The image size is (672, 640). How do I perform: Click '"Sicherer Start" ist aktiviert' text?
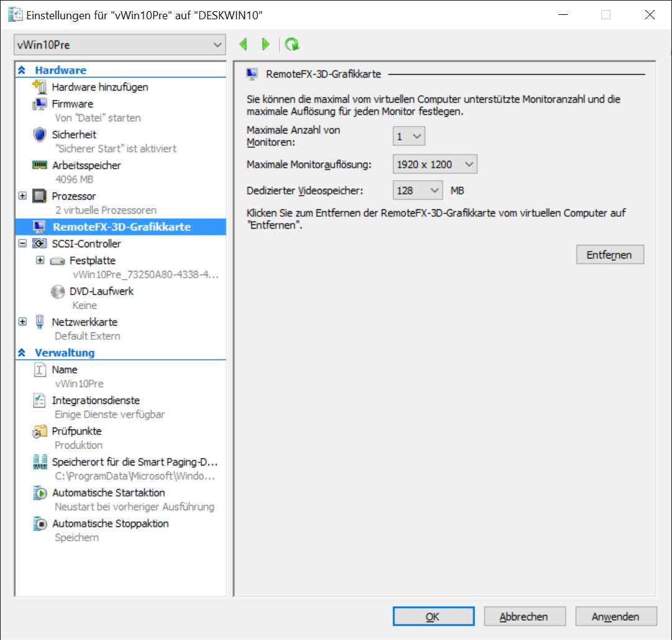point(116,149)
